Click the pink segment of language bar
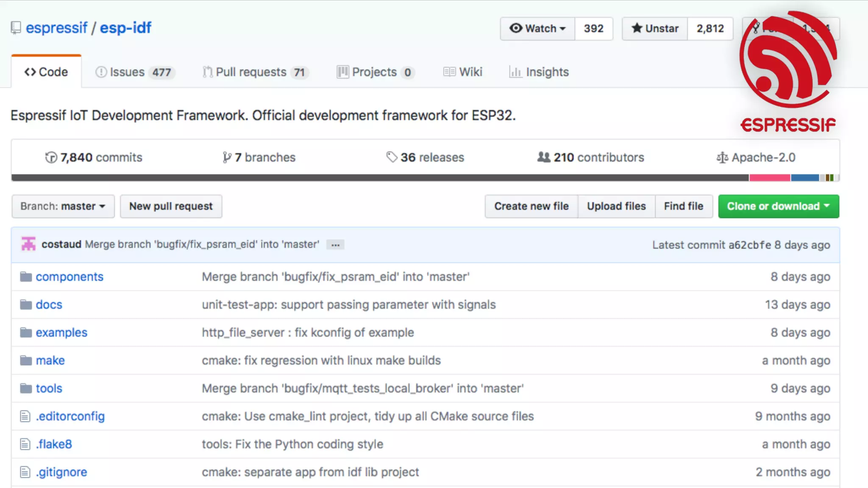This screenshot has height=488, width=868. (x=769, y=177)
